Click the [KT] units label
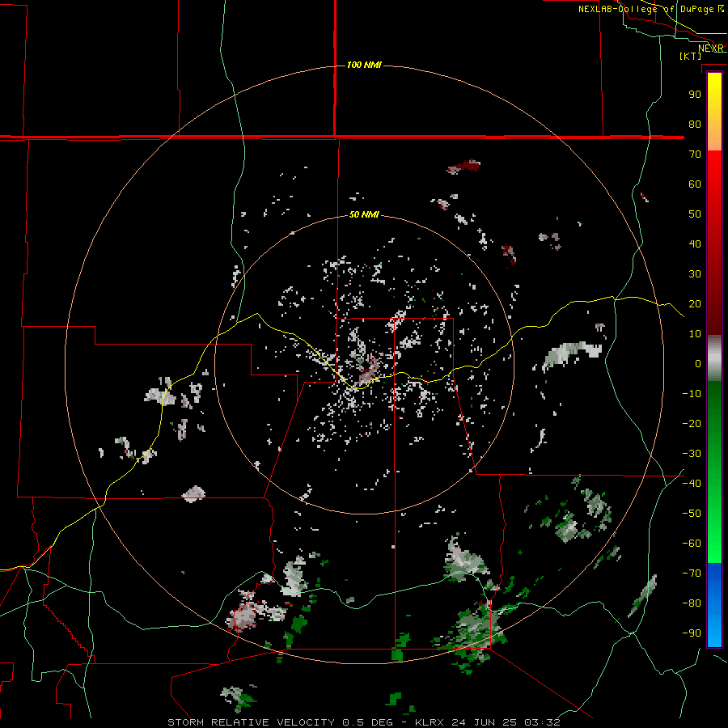The width and height of the screenshot is (728, 728). point(691,56)
